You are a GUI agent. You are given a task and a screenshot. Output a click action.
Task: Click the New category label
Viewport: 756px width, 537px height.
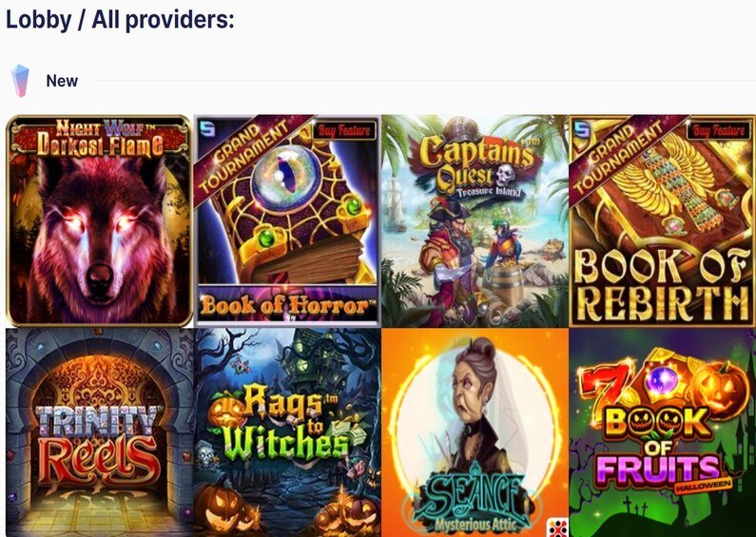(x=62, y=81)
